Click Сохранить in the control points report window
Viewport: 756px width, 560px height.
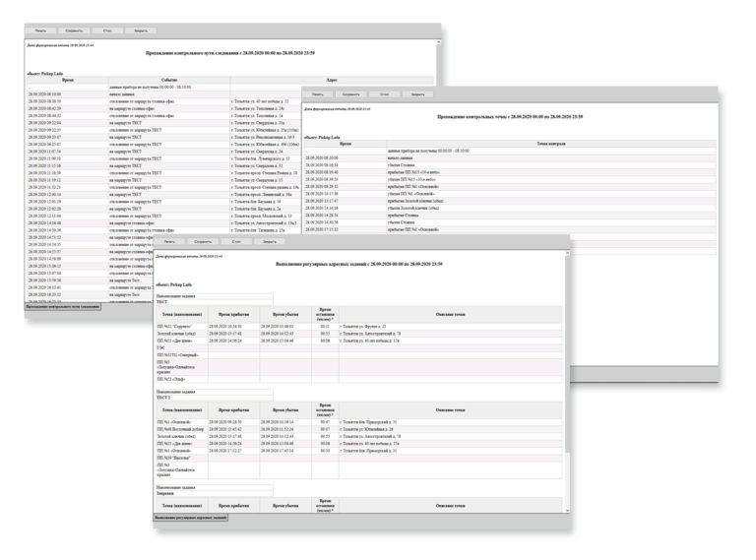click(351, 93)
